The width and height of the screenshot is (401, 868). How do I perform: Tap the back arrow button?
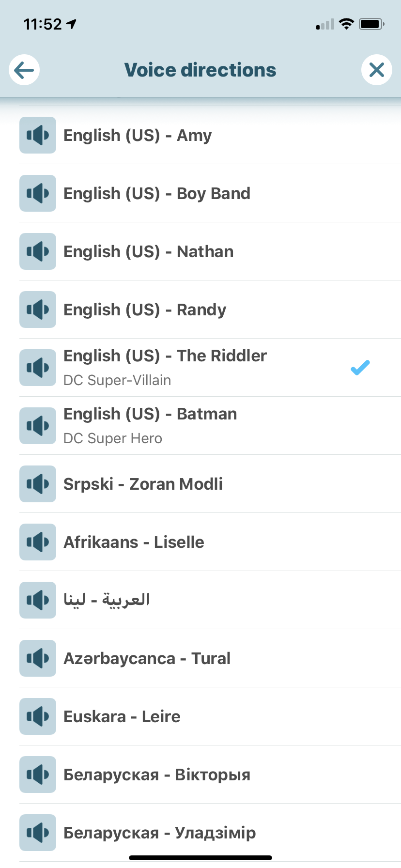pos(24,70)
